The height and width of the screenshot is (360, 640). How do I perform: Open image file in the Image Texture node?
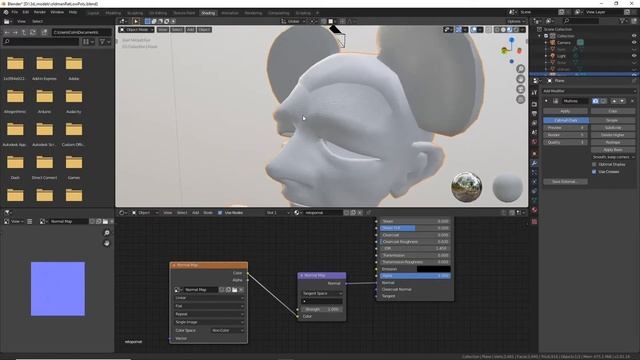tap(235, 290)
